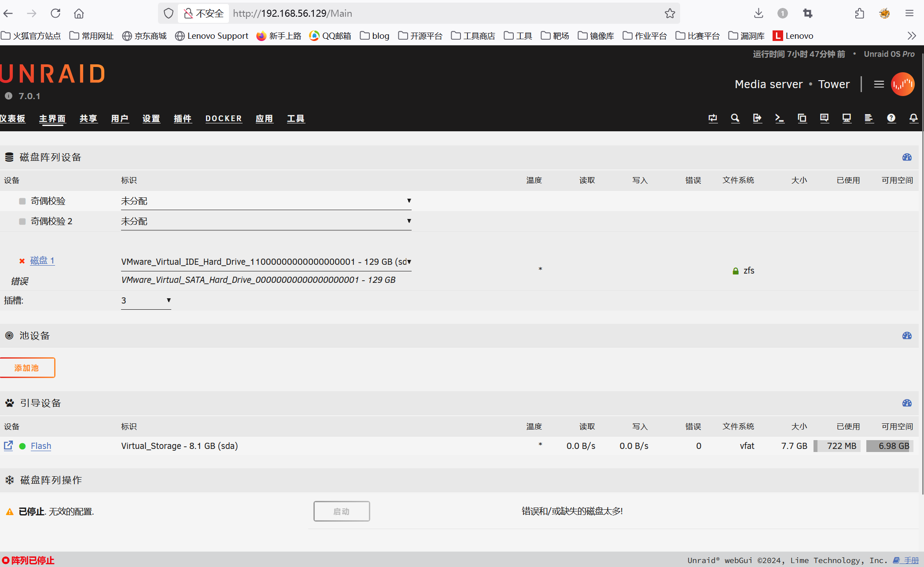The height and width of the screenshot is (567, 924).
Task: Open the slots count dropdown
Action: [146, 300]
